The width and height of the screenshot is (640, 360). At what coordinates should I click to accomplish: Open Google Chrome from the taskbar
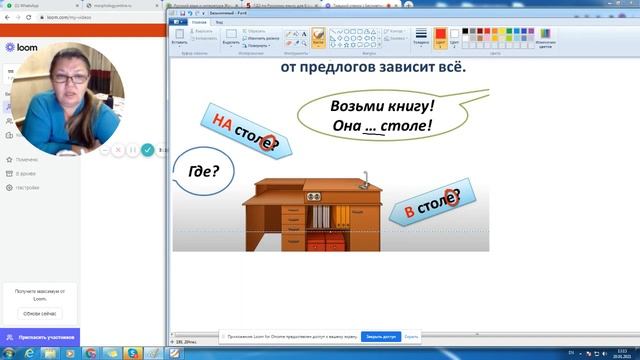point(91,353)
